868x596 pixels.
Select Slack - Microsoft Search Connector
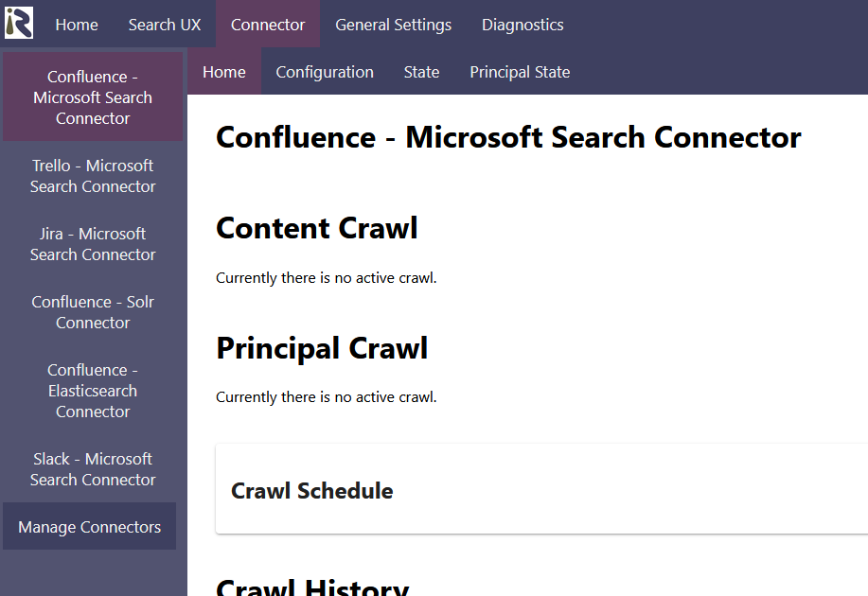[x=93, y=469]
